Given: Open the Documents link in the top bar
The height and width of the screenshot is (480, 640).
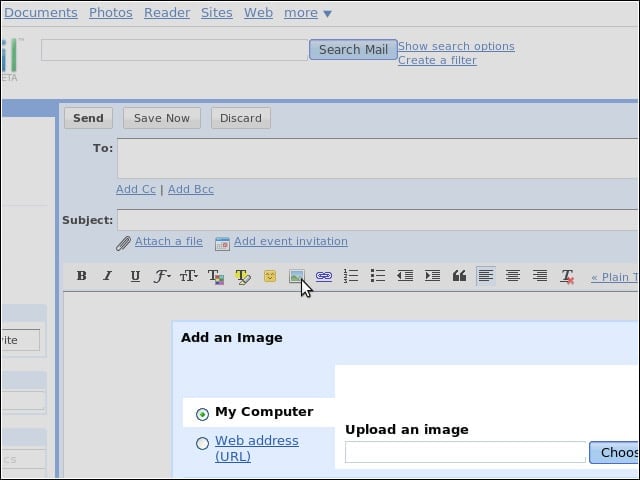Looking at the screenshot, I should click(41, 13).
